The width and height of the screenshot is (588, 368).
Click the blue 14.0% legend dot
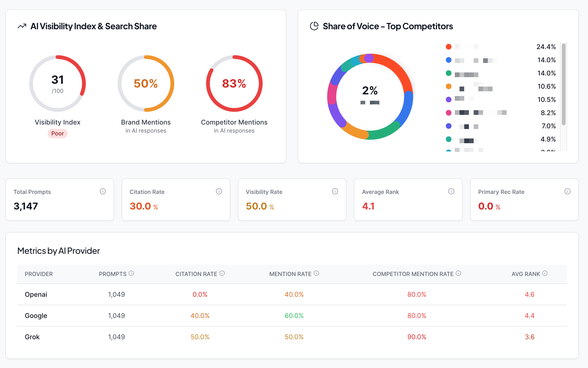449,60
